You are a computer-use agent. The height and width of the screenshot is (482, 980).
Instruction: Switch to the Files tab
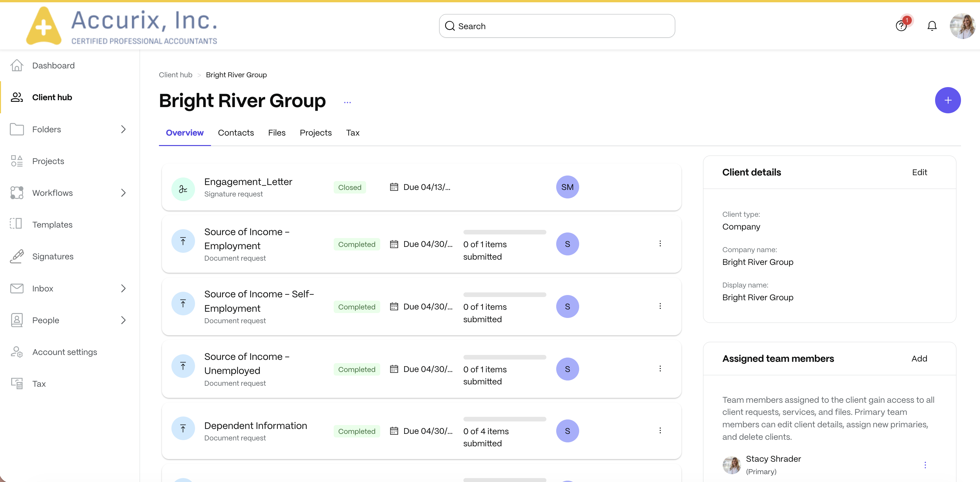pyautogui.click(x=277, y=133)
